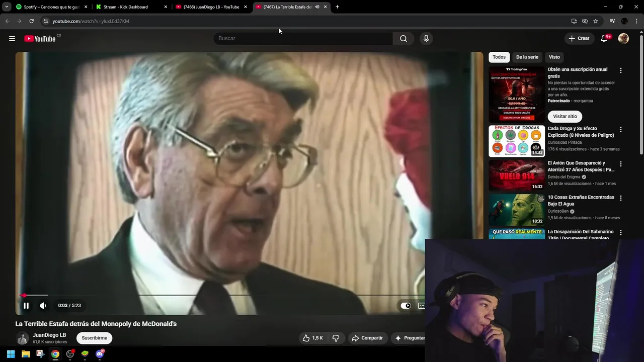Like the video with thumbs up
The width and height of the screenshot is (644, 362).
[x=312, y=338]
